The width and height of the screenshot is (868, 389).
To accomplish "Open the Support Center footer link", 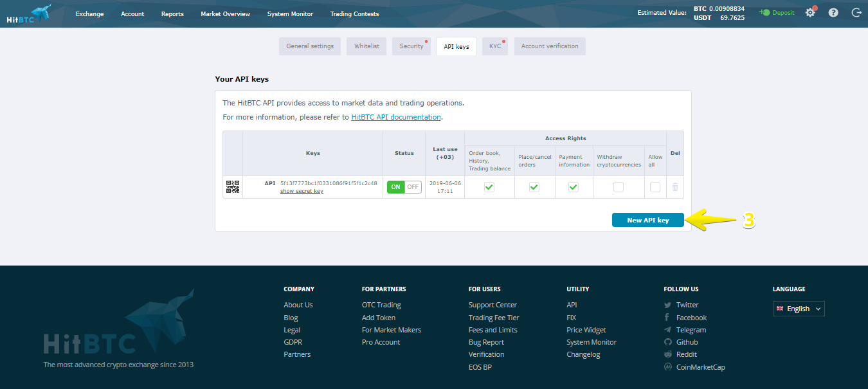I will (493, 305).
